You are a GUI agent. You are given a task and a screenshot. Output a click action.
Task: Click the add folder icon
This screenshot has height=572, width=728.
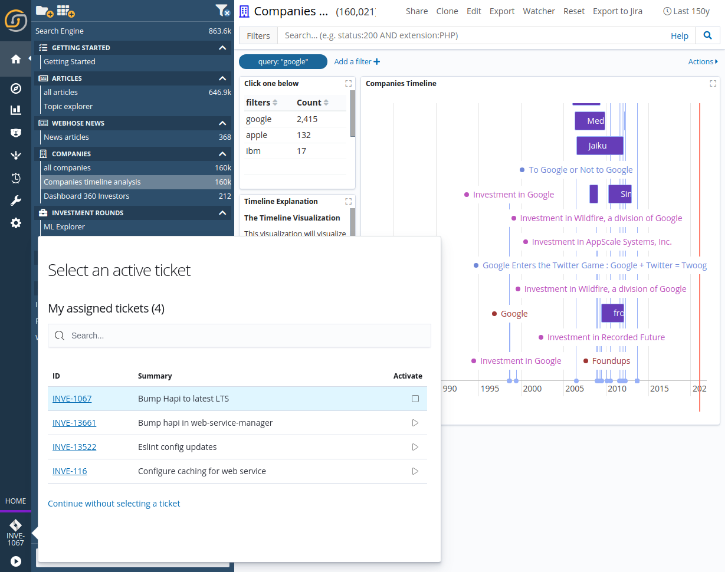tap(44, 11)
